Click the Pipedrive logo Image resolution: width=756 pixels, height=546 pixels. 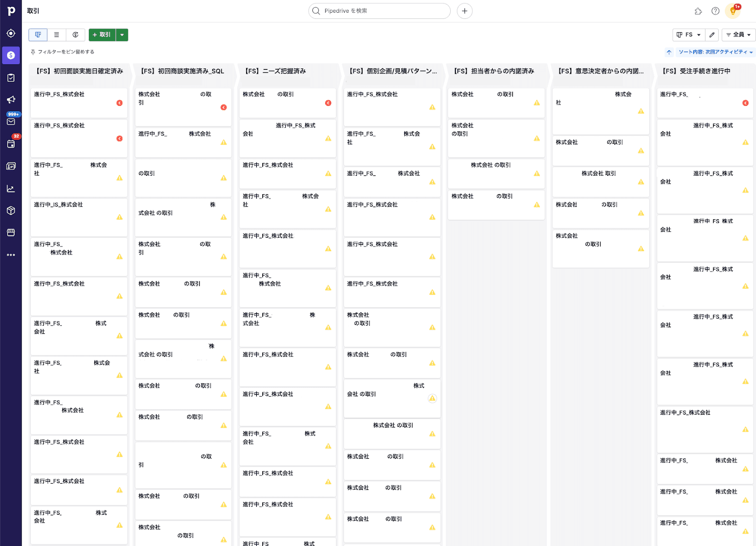[11, 11]
